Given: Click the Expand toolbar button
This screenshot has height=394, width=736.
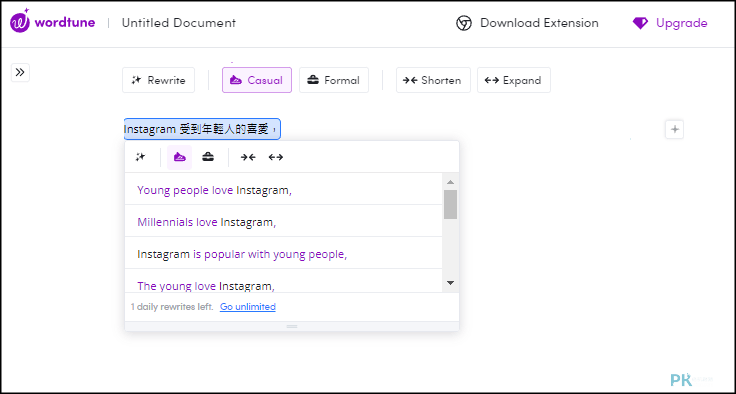Looking at the screenshot, I should (x=514, y=80).
